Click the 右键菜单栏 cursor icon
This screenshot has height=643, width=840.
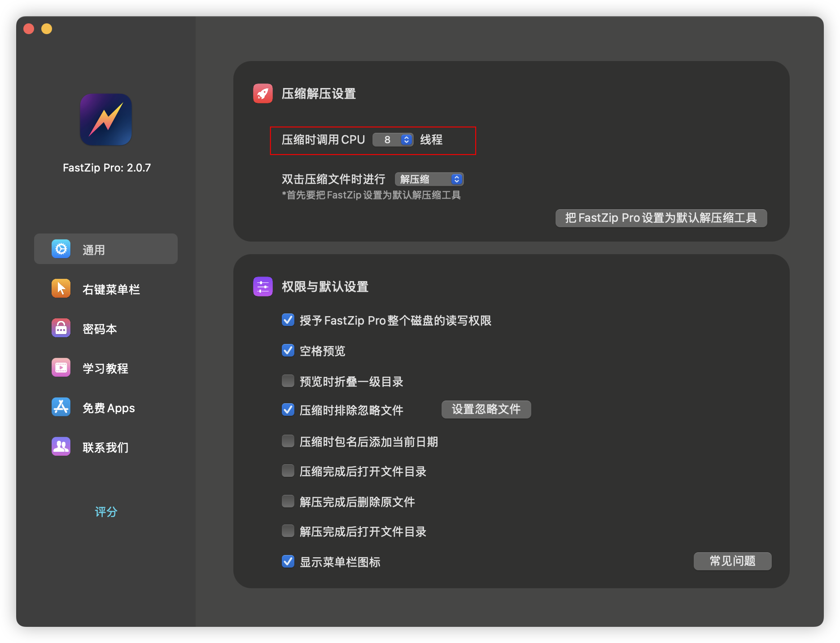(61, 288)
